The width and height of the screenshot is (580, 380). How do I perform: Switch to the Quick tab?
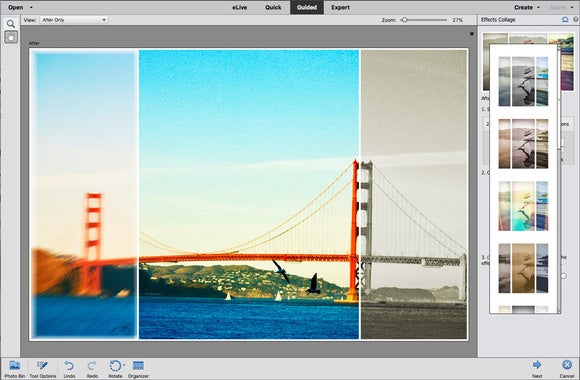[273, 7]
